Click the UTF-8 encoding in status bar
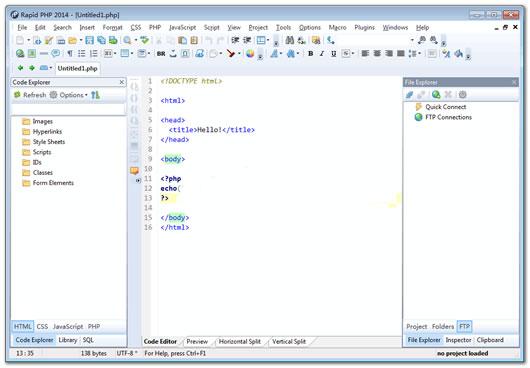Viewport: 530px width, 368px height. 126,353
